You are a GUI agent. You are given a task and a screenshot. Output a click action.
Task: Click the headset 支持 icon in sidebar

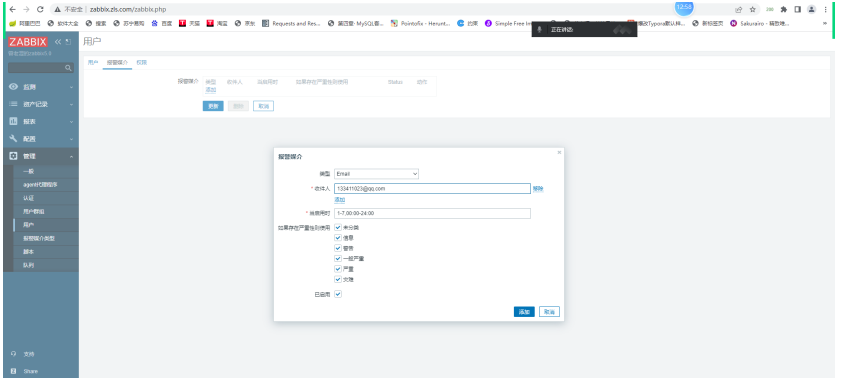pos(13,354)
